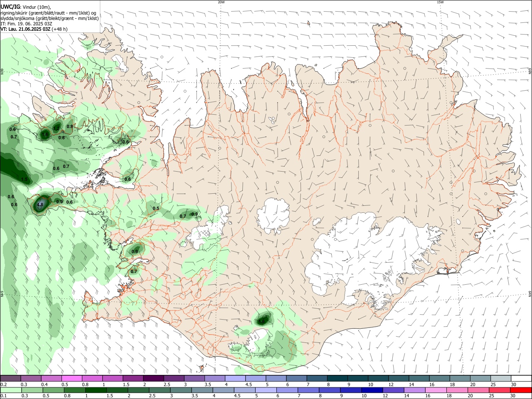Select the dark teal 8 swatch in upper legend

pos(337,379)
